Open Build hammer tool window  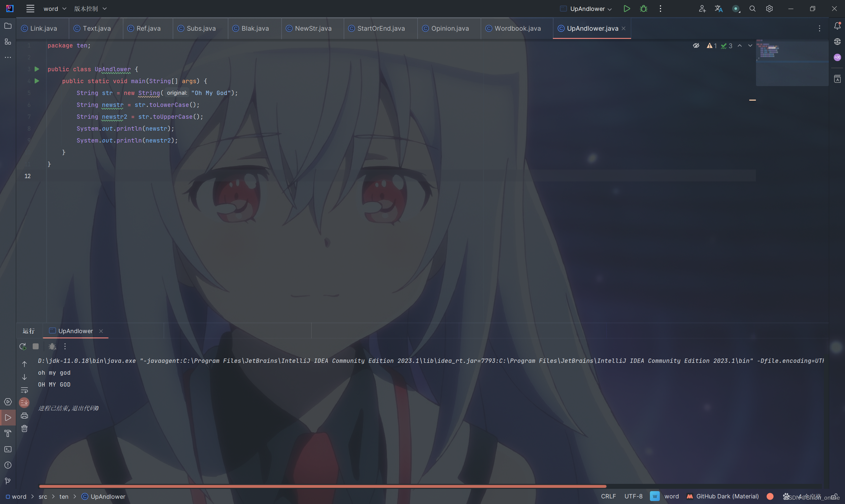[x=8, y=433]
